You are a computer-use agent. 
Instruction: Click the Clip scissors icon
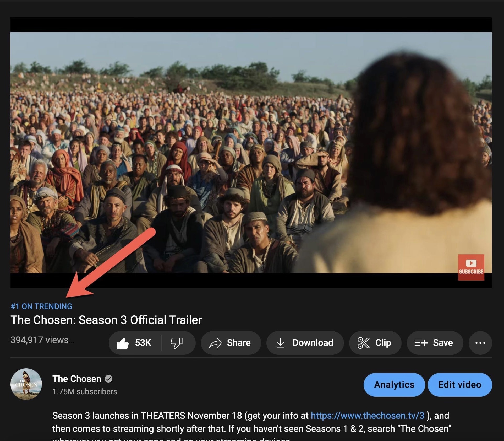tap(363, 343)
